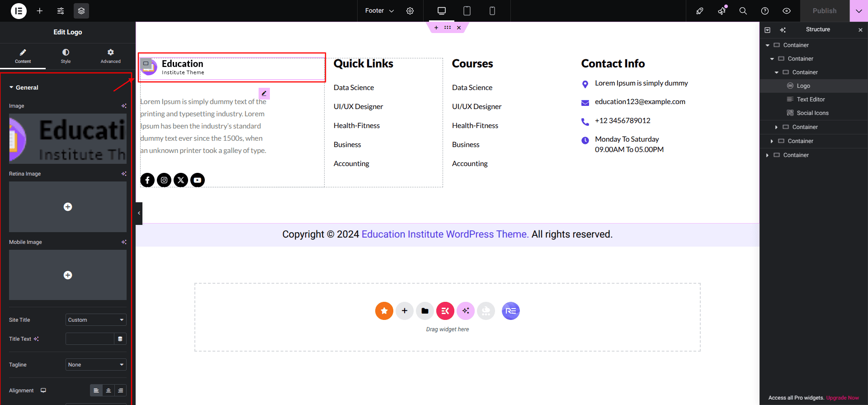The image size is (868, 405).
Task: Select Social Icons in Structure tree
Action: click(814, 113)
